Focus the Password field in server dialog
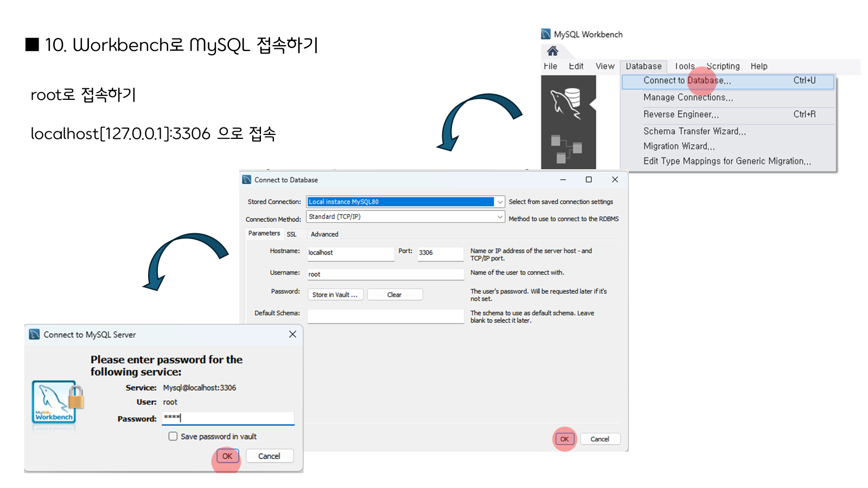The height and width of the screenshot is (488, 868). [x=228, y=418]
